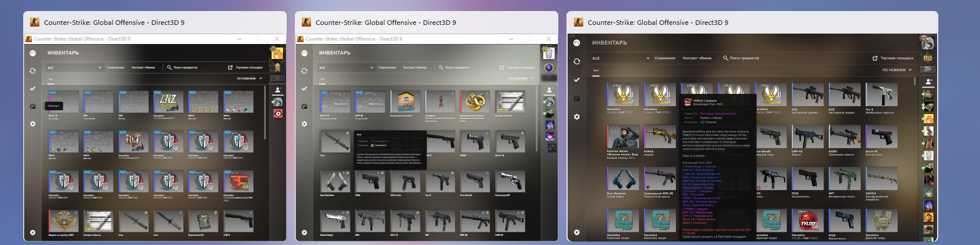This screenshot has height=245, width=980.
Task: Select the gold coin item in the middle preview
Action: 475,101
